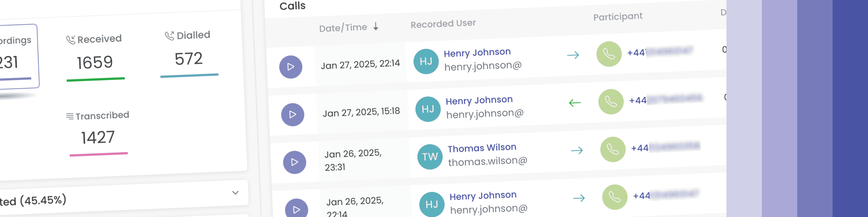This screenshot has width=868, height=217.
Task: Open HJ avatar in 22:14 Jan 27 row
Action: (x=426, y=61)
